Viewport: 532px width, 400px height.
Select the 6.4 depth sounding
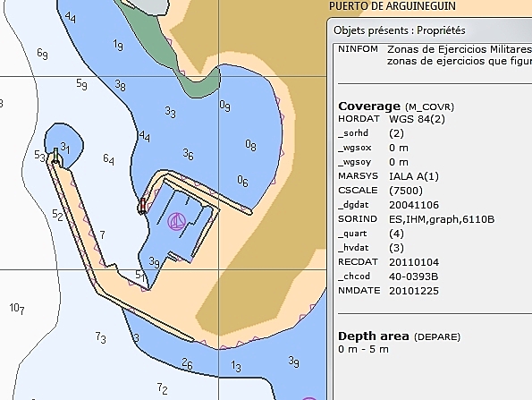108,159
